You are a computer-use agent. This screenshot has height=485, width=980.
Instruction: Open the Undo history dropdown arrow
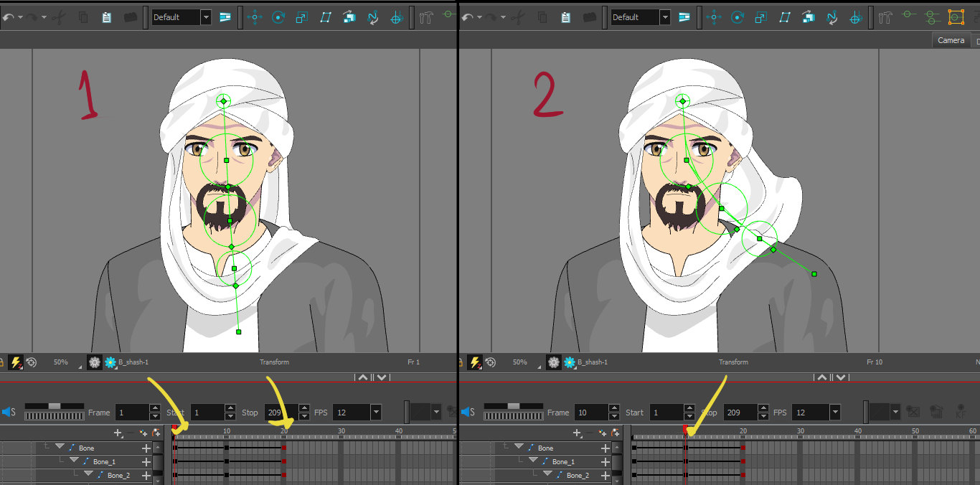[20, 17]
